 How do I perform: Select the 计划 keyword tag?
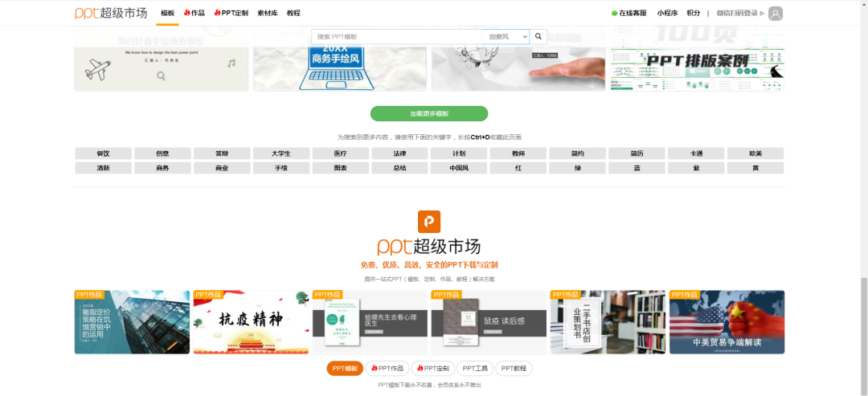point(459,153)
